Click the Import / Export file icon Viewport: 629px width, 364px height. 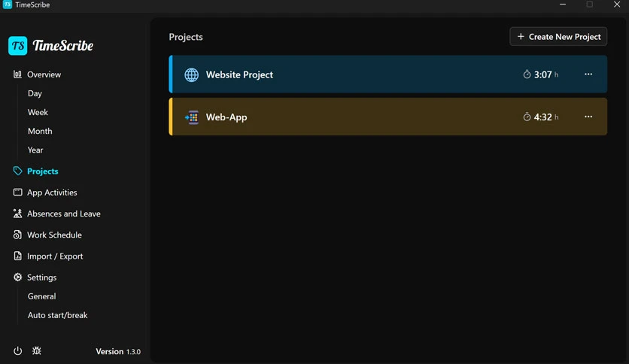[x=17, y=256]
